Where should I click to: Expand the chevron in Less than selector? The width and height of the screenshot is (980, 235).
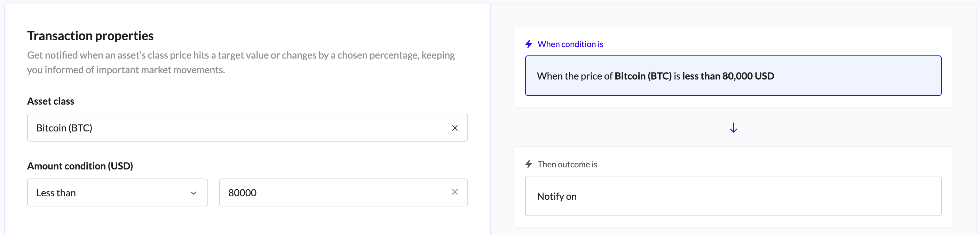[x=193, y=193]
